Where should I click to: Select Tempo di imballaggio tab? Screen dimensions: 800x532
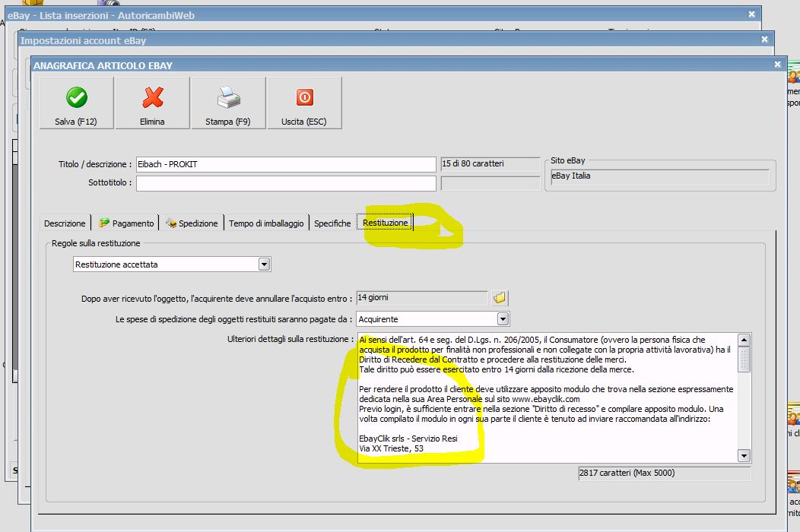pos(266,223)
